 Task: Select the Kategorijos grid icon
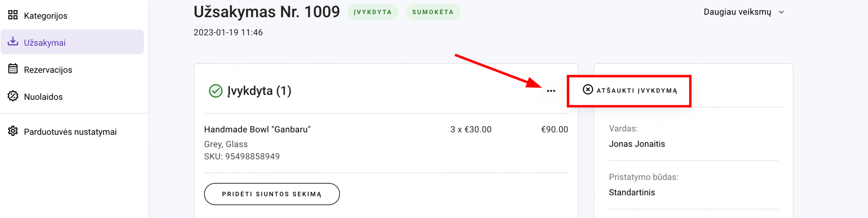(13, 15)
